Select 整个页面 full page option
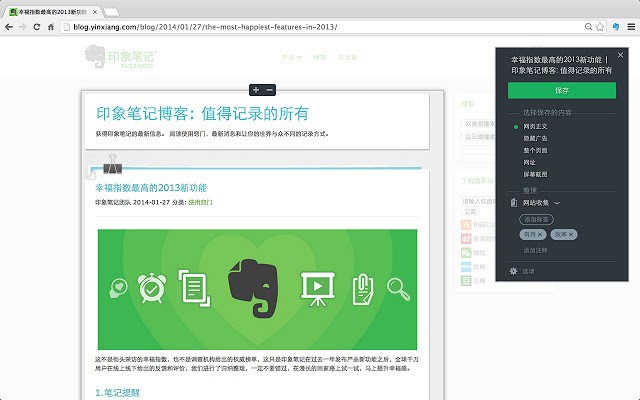The width and height of the screenshot is (640, 400). click(537, 149)
